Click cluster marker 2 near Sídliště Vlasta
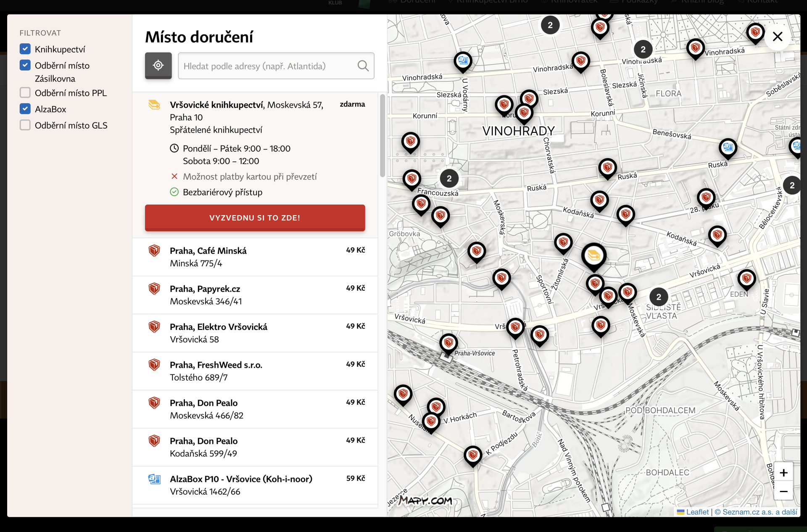The height and width of the screenshot is (532, 807). [659, 297]
